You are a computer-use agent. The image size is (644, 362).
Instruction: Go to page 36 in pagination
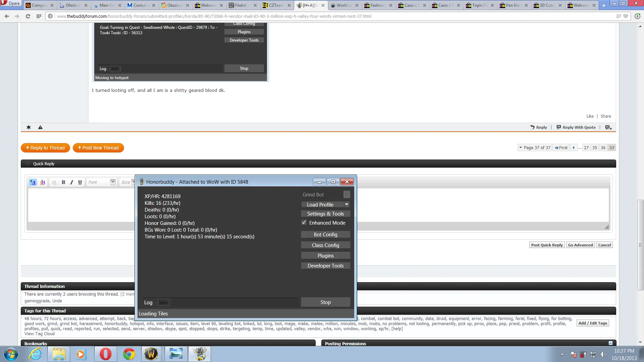click(x=603, y=147)
